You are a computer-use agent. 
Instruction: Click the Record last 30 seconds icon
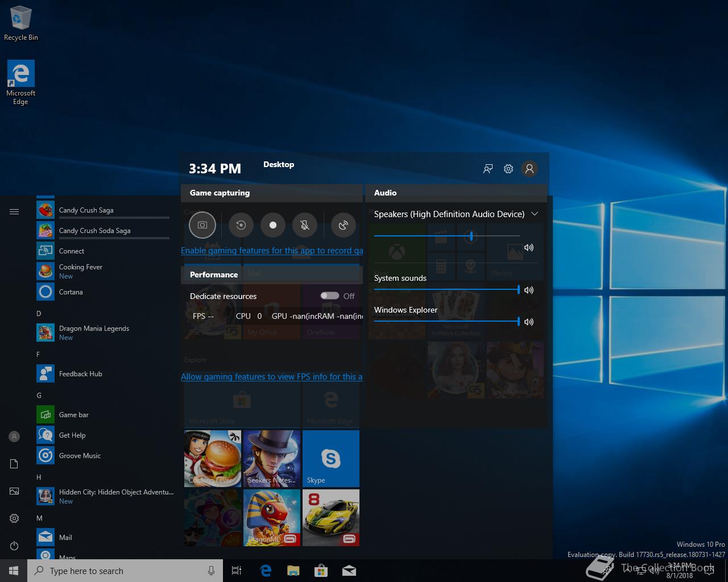(x=241, y=225)
